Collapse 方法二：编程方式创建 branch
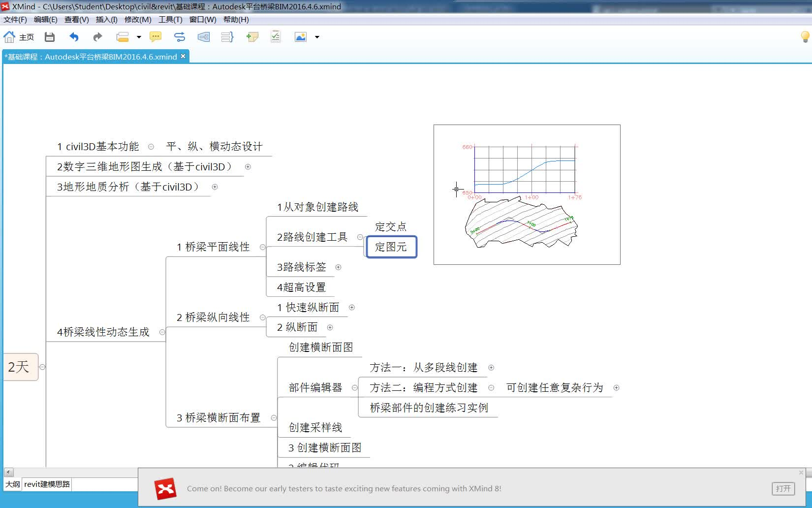This screenshot has width=812, height=508. point(491,388)
